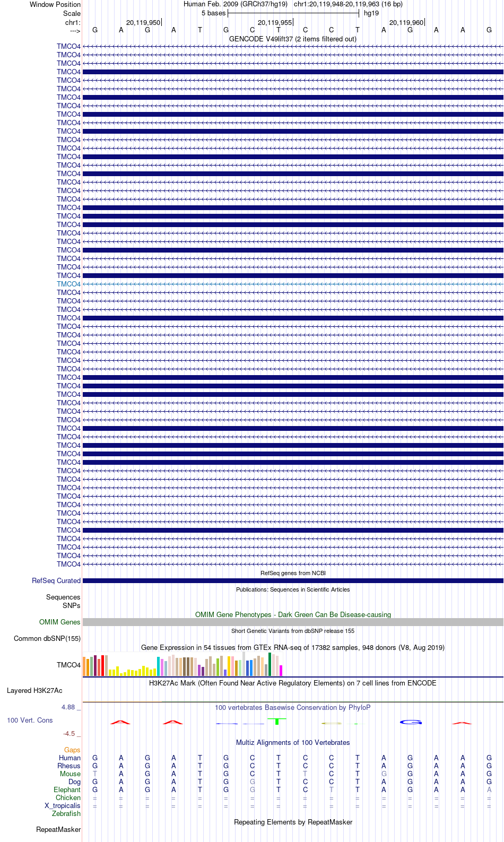
Task: Click the 100 Vert. Cons track label
Action: (x=30, y=720)
